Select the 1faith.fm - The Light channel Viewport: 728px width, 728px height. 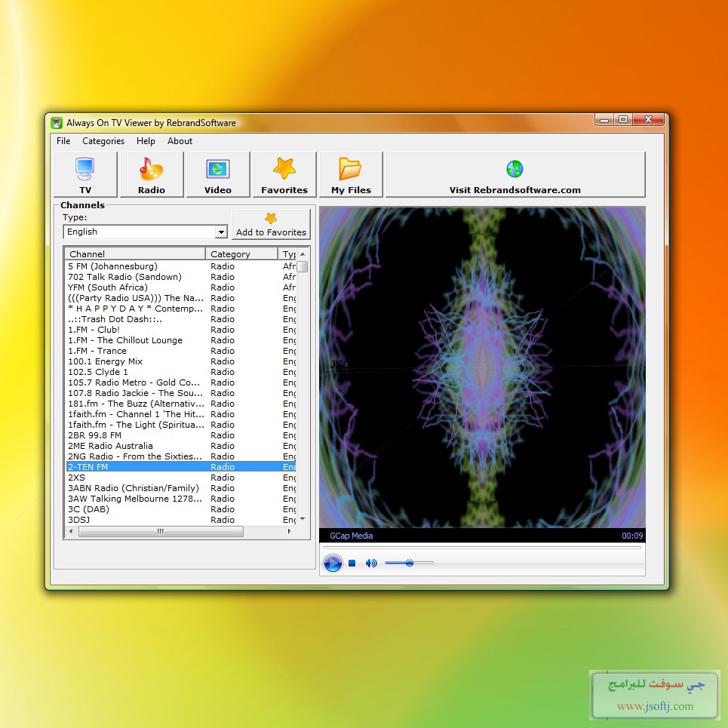pos(180,425)
